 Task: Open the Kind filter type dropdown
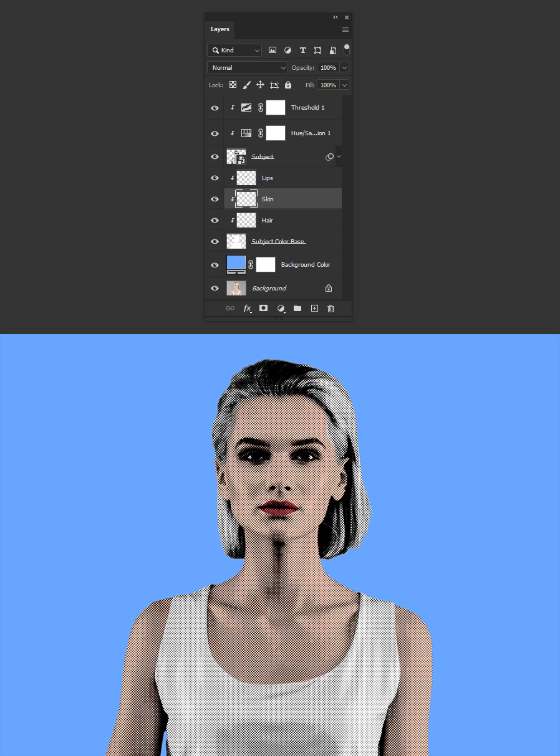pos(234,50)
